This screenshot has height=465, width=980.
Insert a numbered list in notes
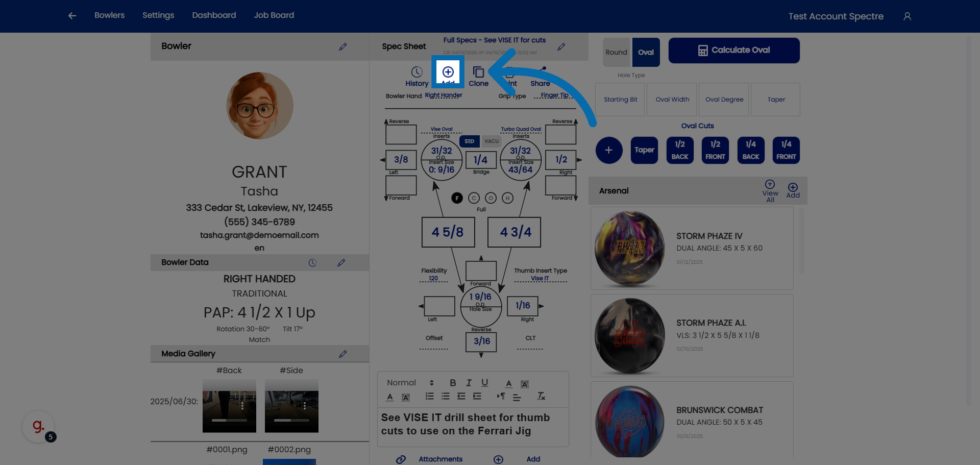click(x=430, y=396)
